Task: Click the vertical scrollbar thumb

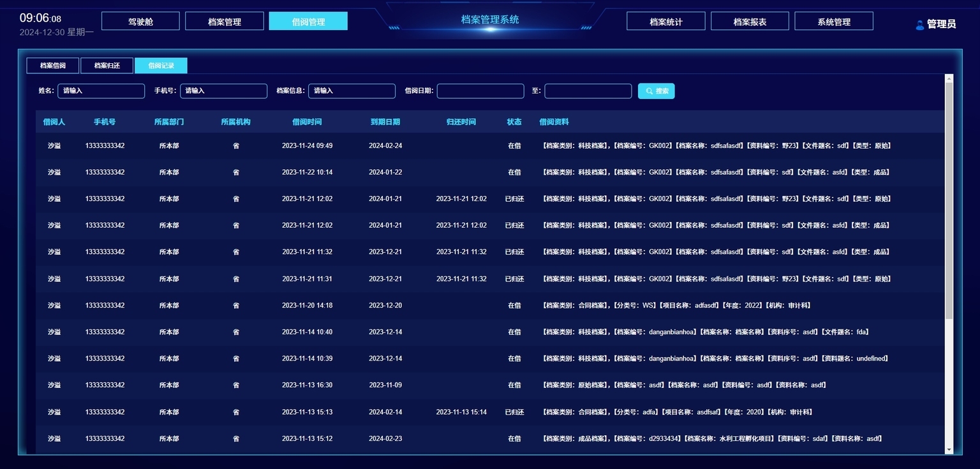Action: click(x=949, y=201)
